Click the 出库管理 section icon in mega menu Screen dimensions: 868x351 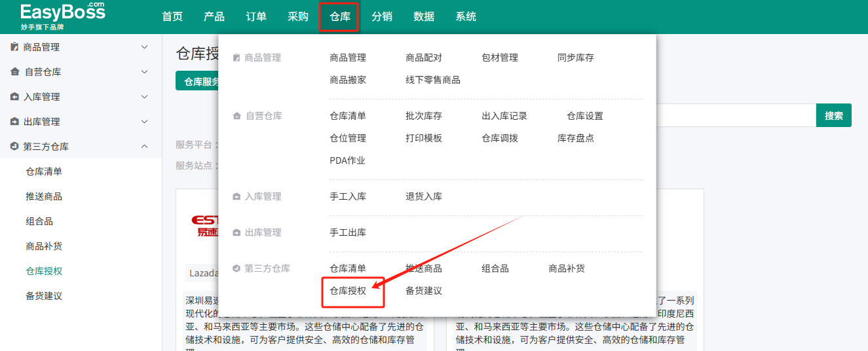[237, 232]
